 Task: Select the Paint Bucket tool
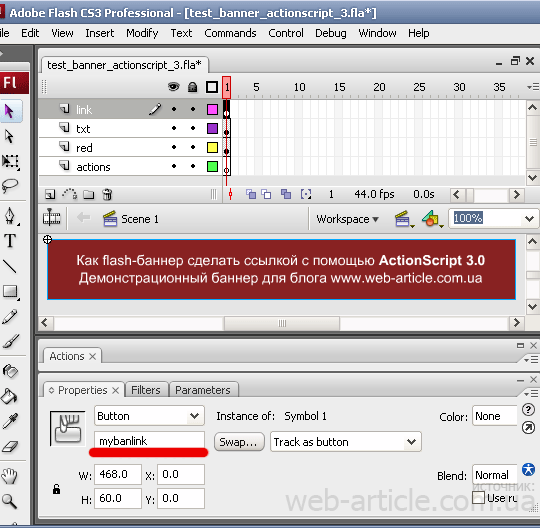tap(9, 396)
